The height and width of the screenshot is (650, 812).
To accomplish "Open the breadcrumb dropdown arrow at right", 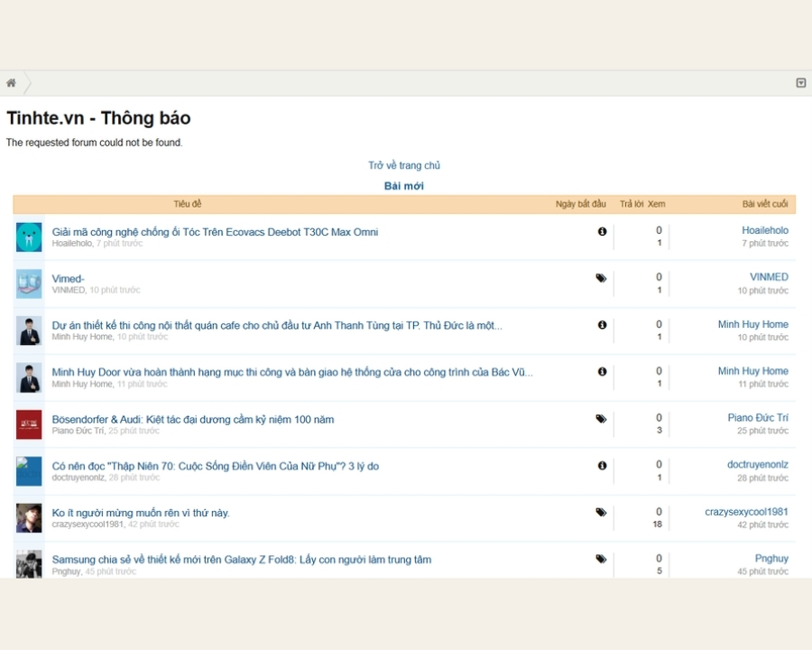I will pyautogui.click(x=800, y=83).
